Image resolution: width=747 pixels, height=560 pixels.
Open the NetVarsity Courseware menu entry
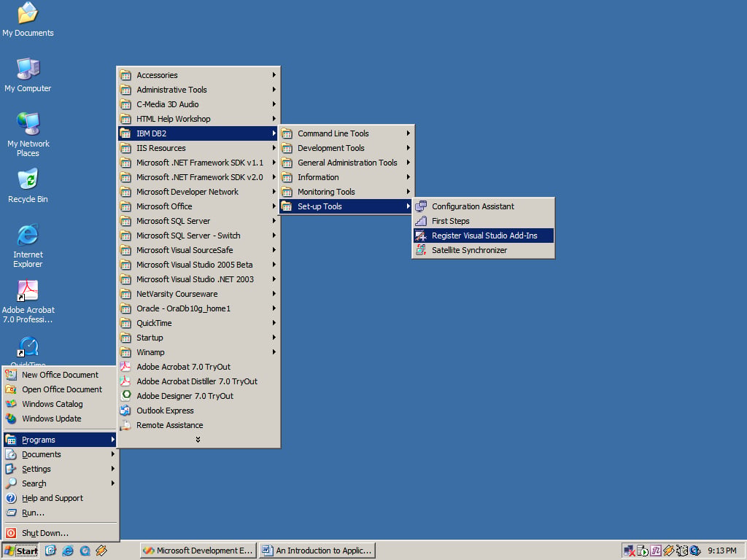coord(198,294)
